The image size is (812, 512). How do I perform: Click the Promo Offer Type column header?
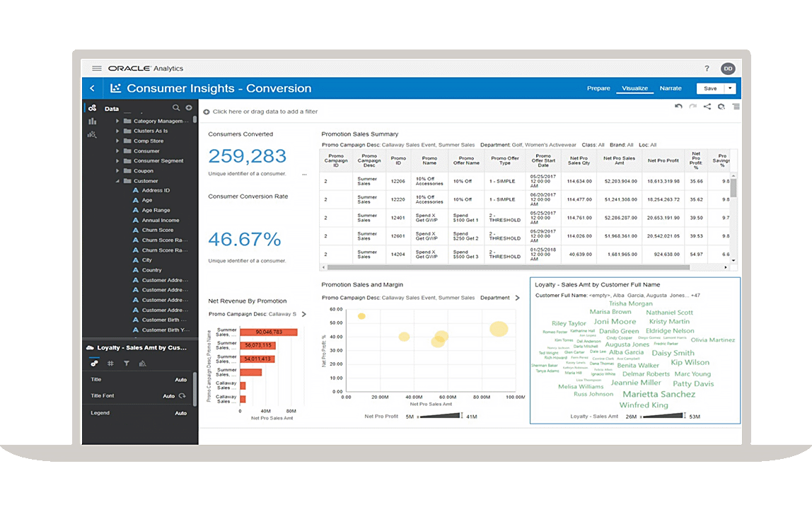click(505, 161)
